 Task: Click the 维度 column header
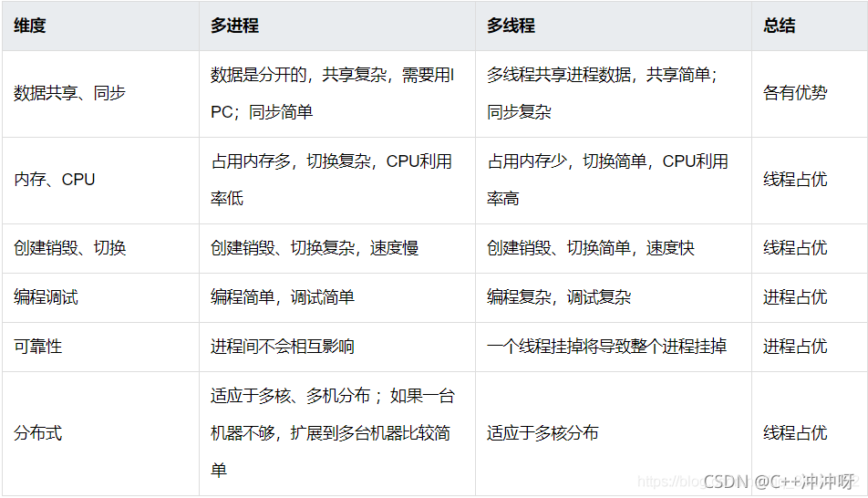tap(100, 26)
